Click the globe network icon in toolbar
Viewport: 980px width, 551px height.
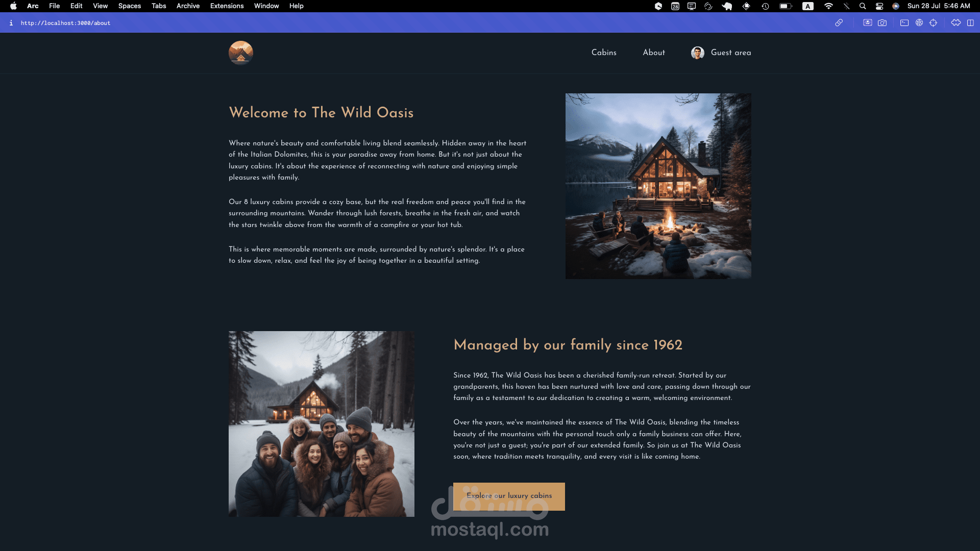pos(919,23)
